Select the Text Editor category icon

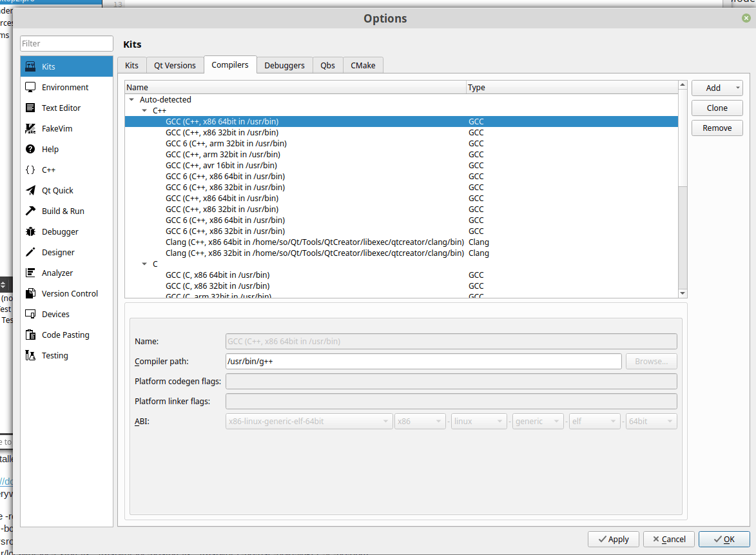[x=30, y=108]
